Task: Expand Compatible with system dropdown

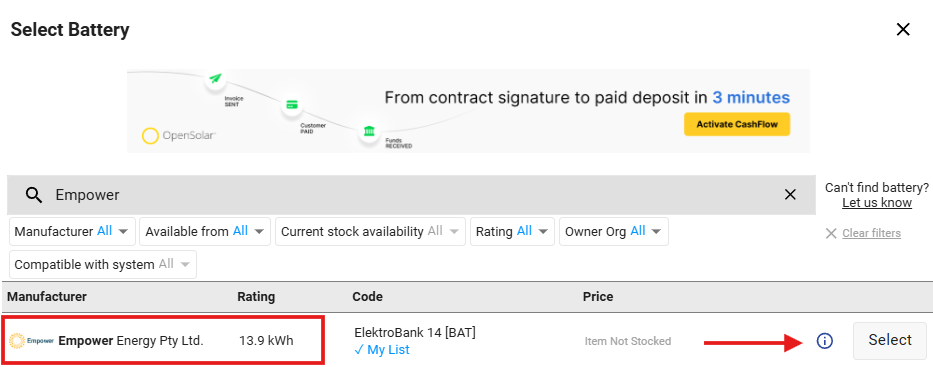Action: click(103, 264)
